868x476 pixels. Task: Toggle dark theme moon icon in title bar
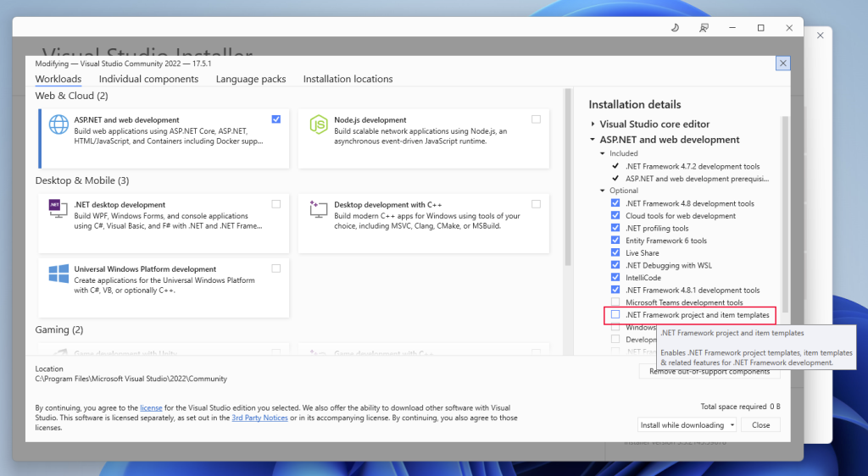[x=675, y=28]
